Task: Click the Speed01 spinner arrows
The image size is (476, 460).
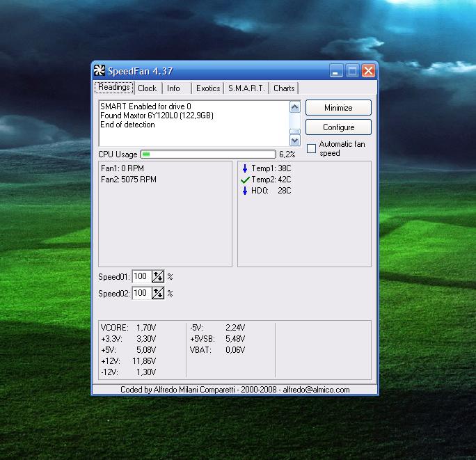Action: (158, 277)
